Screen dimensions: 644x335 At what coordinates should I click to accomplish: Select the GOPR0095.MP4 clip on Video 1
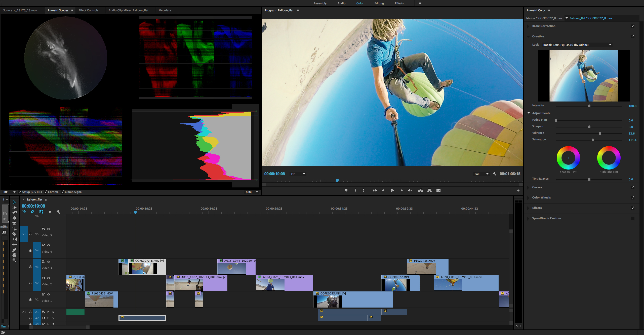353,299
